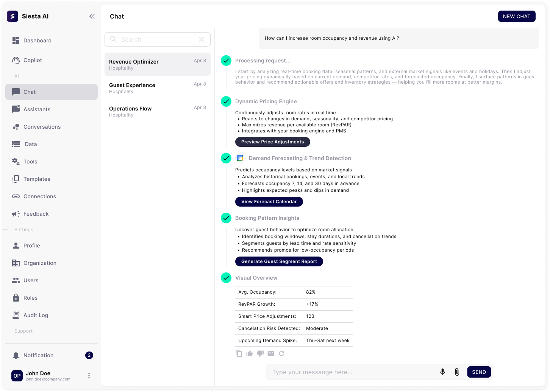Click the paperclip attachment icon

pyautogui.click(x=457, y=372)
